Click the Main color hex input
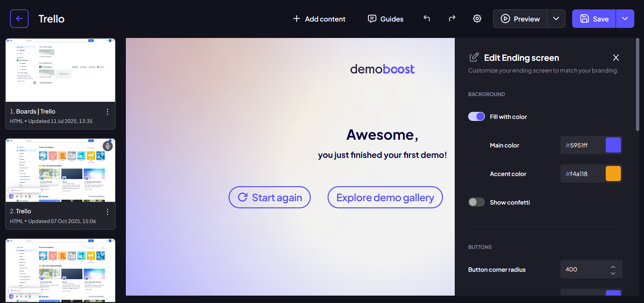 click(x=583, y=145)
